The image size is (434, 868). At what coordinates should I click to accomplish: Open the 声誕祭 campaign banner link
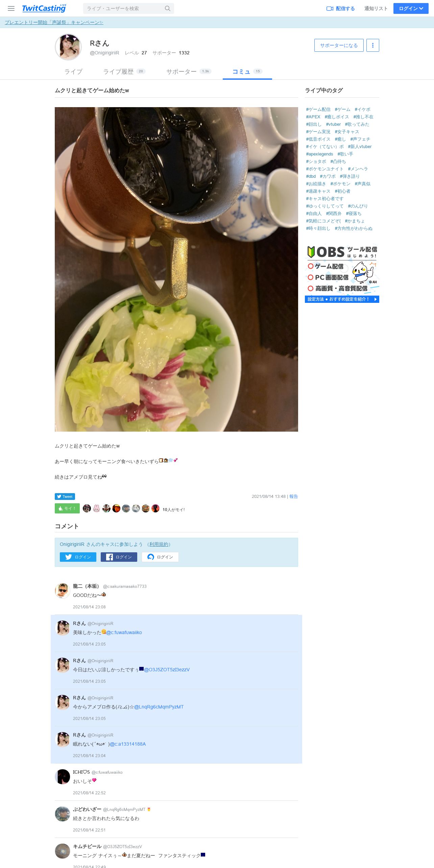tap(54, 22)
